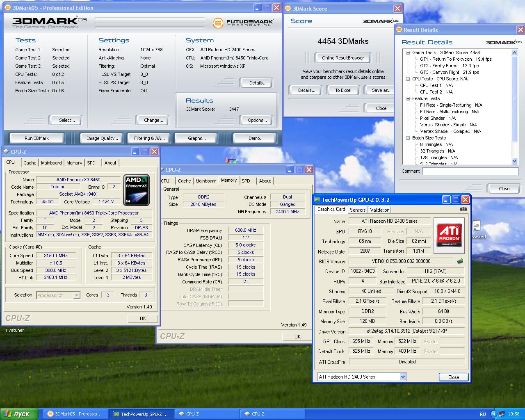This screenshot has width=525, height=420.
Task: Select GT2 - Firefly Forest row
Action: (449, 66)
